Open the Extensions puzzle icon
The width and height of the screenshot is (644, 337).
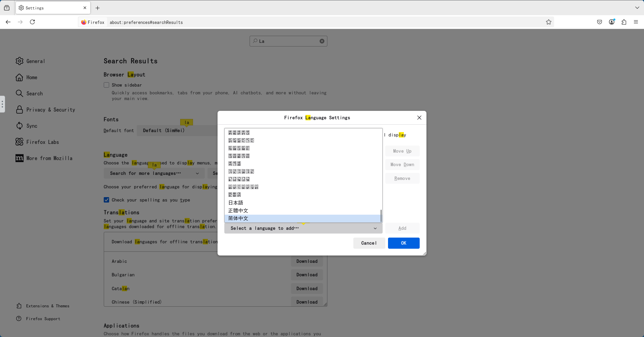click(x=624, y=22)
